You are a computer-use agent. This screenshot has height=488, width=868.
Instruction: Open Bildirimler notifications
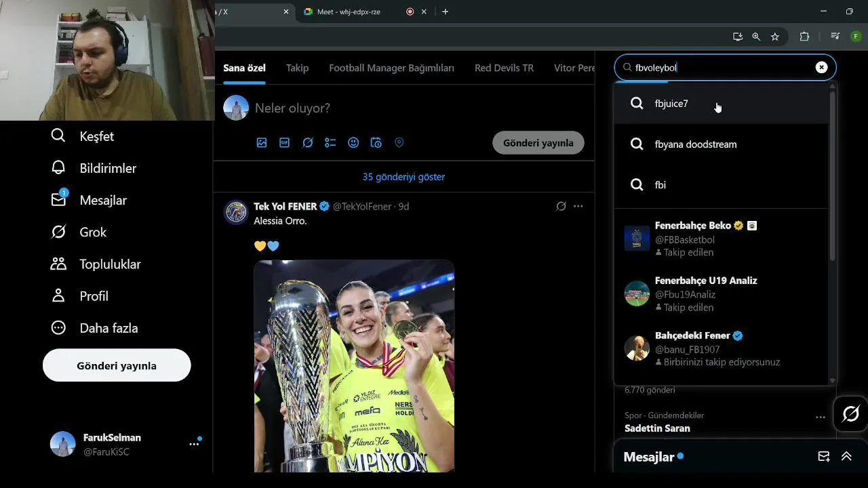(x=94, y=168)
